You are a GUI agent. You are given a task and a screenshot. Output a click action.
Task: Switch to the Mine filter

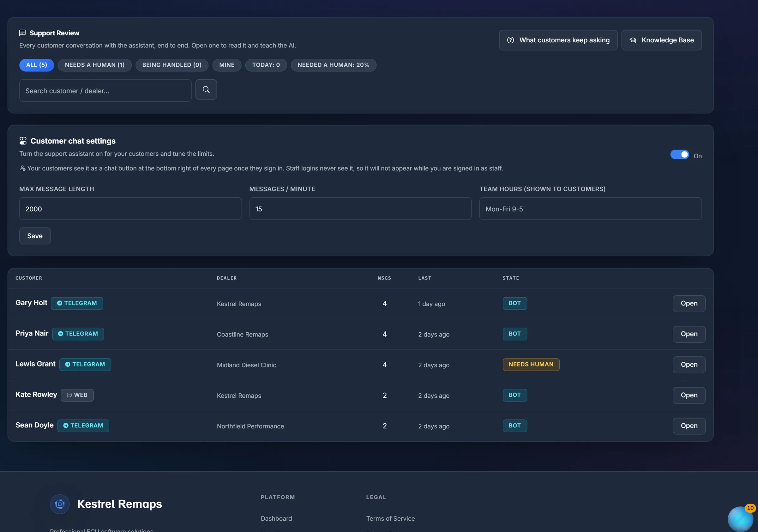227,65
